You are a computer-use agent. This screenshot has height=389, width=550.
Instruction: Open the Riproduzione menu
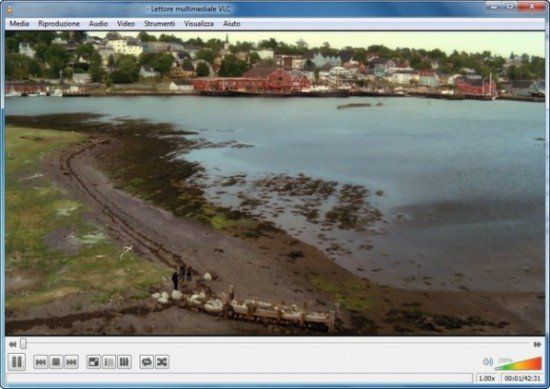coord(59,24)
